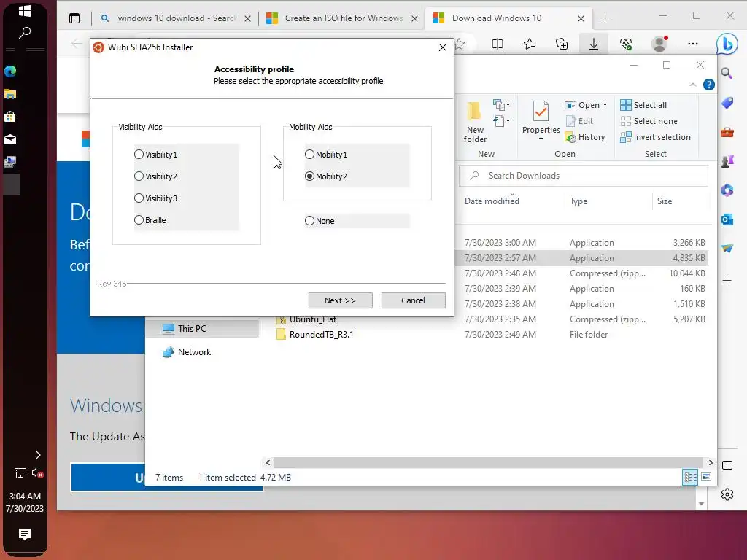Select Network in navigation pane
The width and height of the screenshot is (747, 560).
tap(194, 352)
